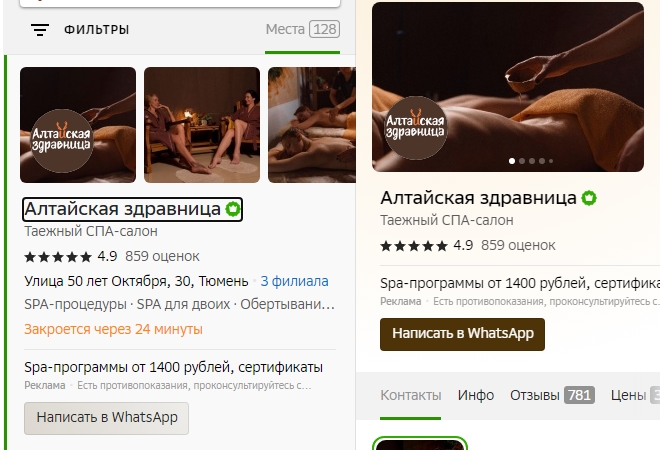This screenshot has width=660, height=450.
Task: Click gray Написать в WhatsApp button
Action: click(x=106, y=418)
